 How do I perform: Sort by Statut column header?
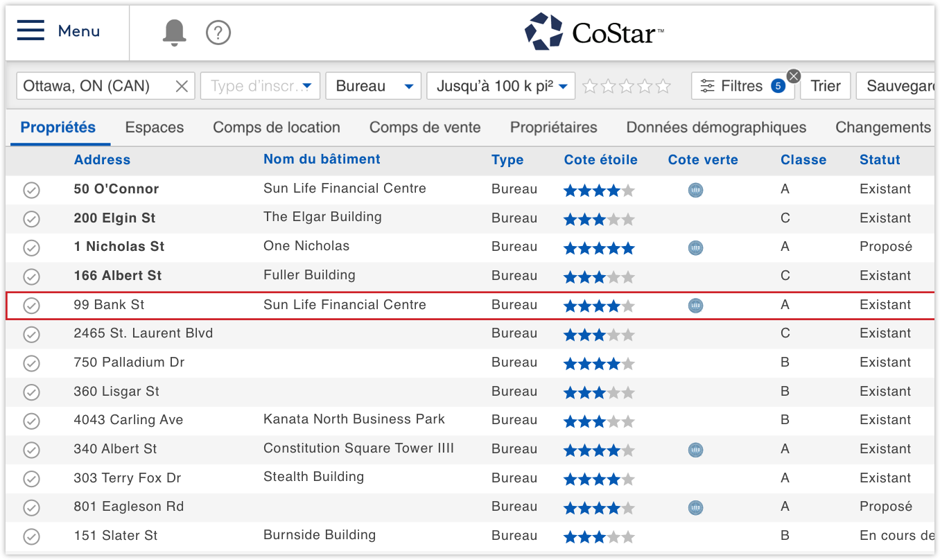880,159
